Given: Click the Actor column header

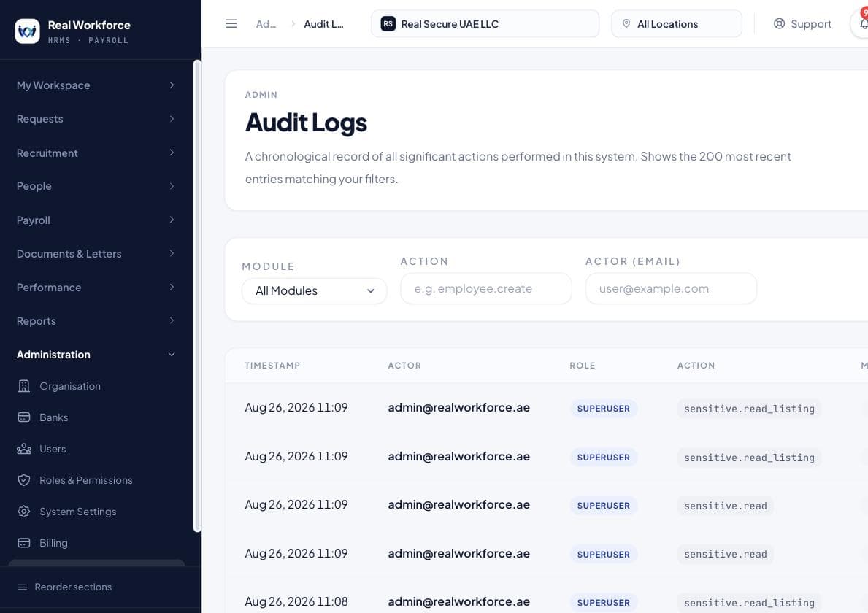Looking at the screenshot, I should [x=404, y=365].
